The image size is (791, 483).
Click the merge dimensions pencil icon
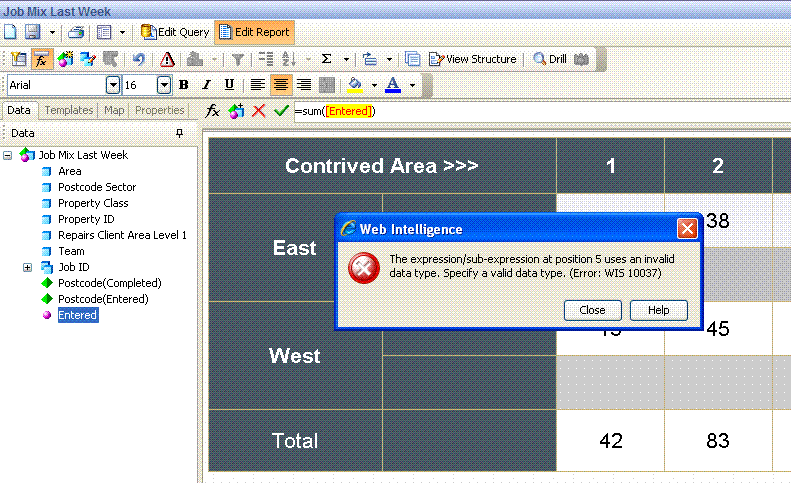[x=87, y=59]
